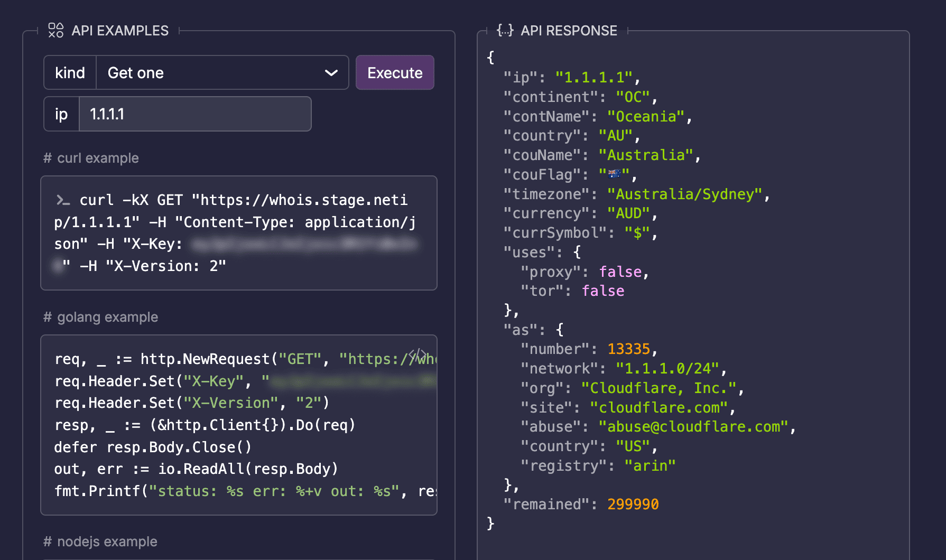Click the code brackets icon in golang block
This screenshot has height=560, width=946.
tap(418, 354)
